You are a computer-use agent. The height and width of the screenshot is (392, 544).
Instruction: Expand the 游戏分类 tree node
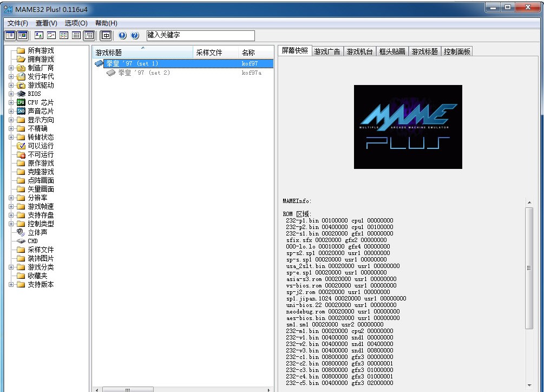11,267
